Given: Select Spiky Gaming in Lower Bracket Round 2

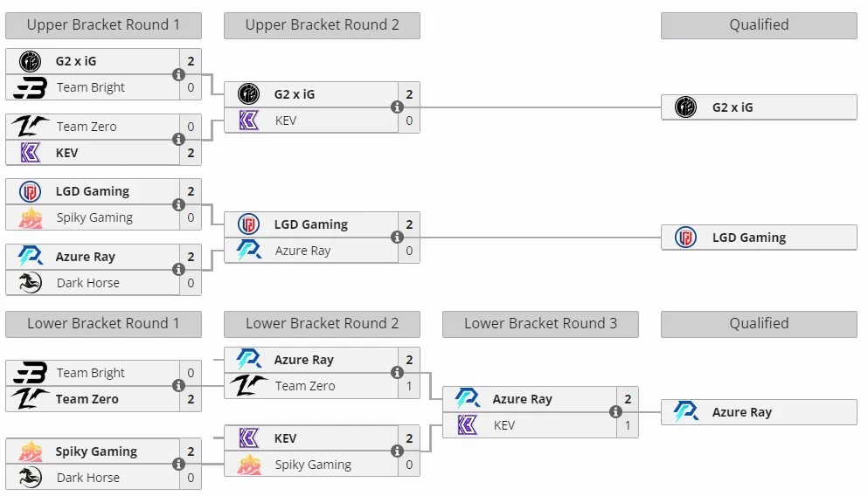Looking at the screenshot, I should 311,465.
